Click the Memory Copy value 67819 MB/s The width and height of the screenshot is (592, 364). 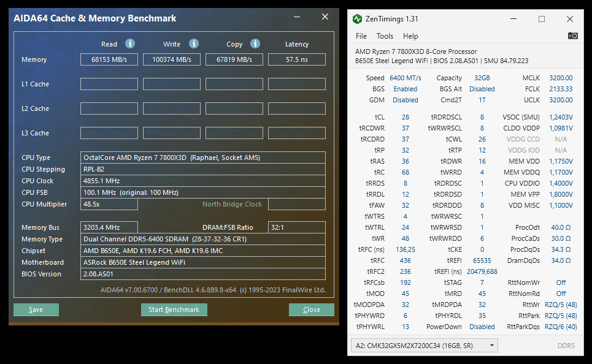click(234, 59)
